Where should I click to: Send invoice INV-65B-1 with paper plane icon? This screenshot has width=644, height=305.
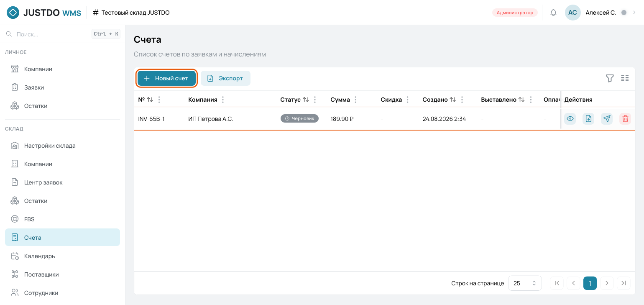pos(607,119)
